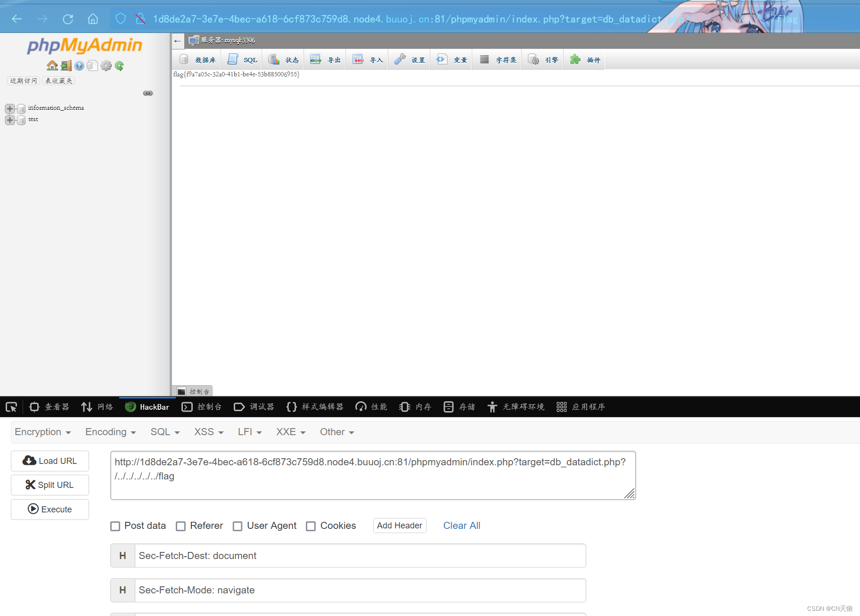Expand the information_schema database
The image size is (860, 616).
point(9,109)
